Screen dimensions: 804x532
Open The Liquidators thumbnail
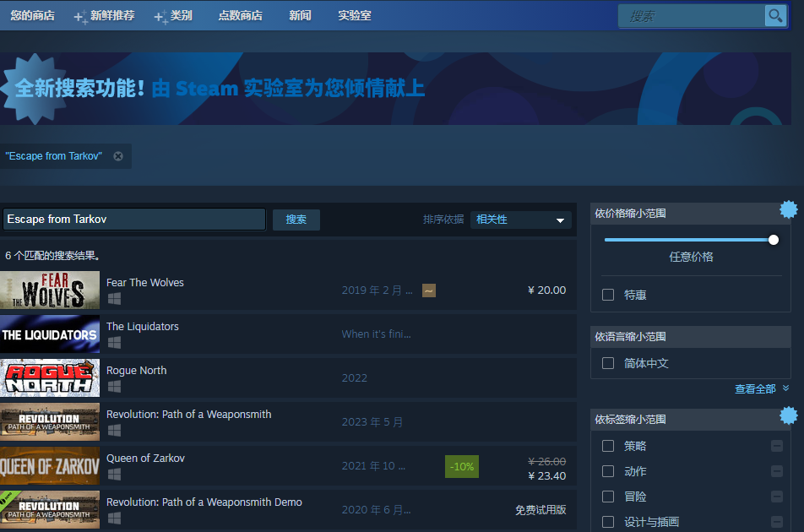coord(50,334)
